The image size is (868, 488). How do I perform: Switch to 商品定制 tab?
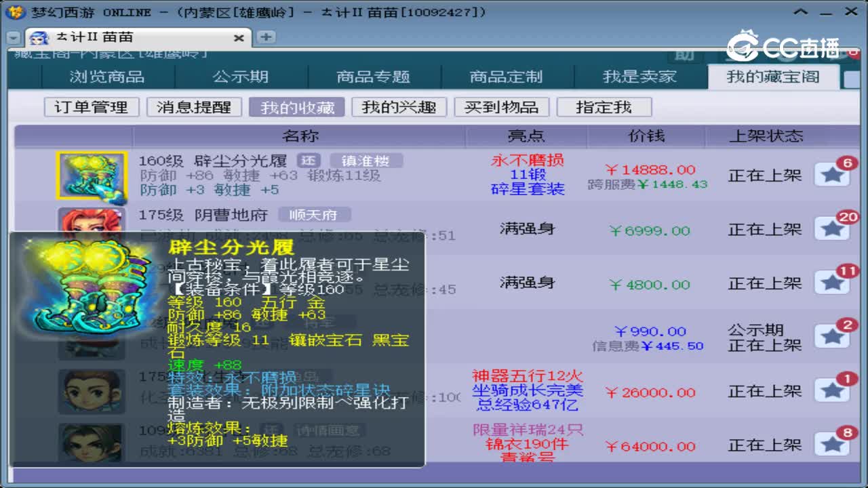[x=507, y=77]
